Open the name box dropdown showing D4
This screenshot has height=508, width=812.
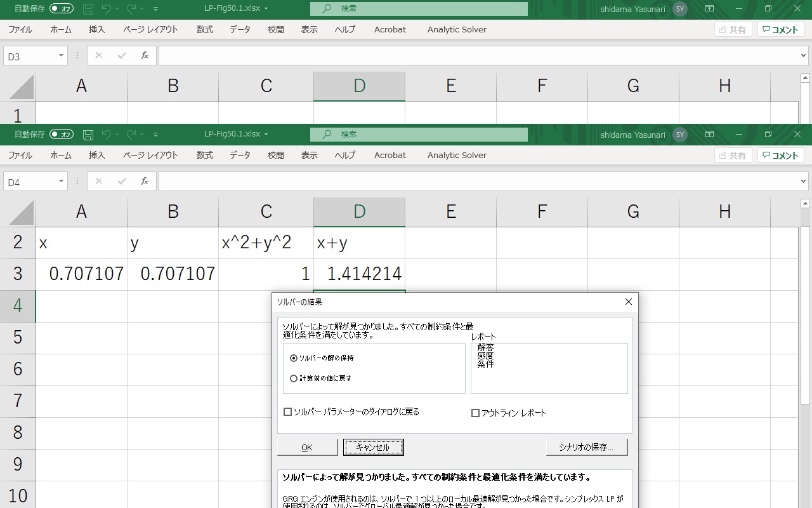[x=61, y=182]
